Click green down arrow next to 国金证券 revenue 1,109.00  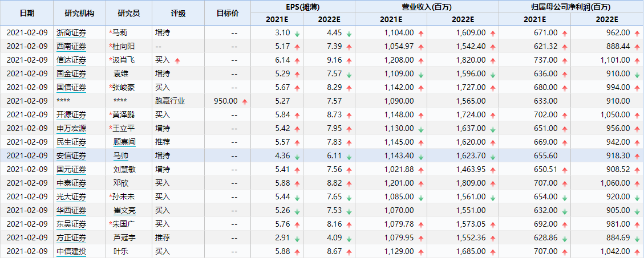click(x=420, y=74)
